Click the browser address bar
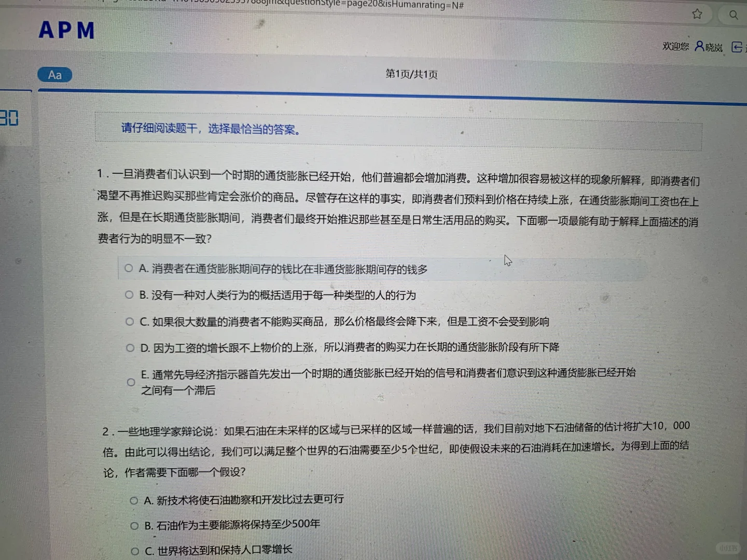The width and height of the screenshot is (747, 560). coord(363,5)
